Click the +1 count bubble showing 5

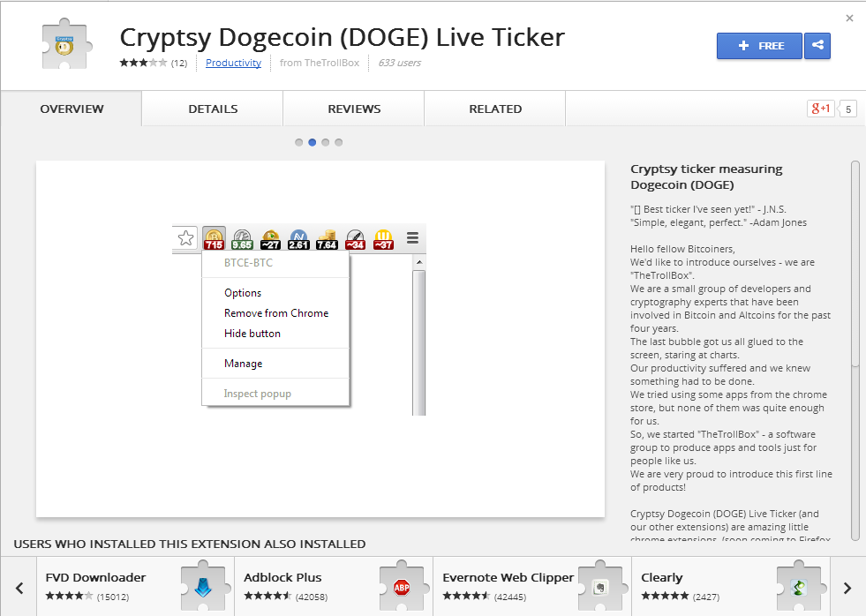(847, 109)
